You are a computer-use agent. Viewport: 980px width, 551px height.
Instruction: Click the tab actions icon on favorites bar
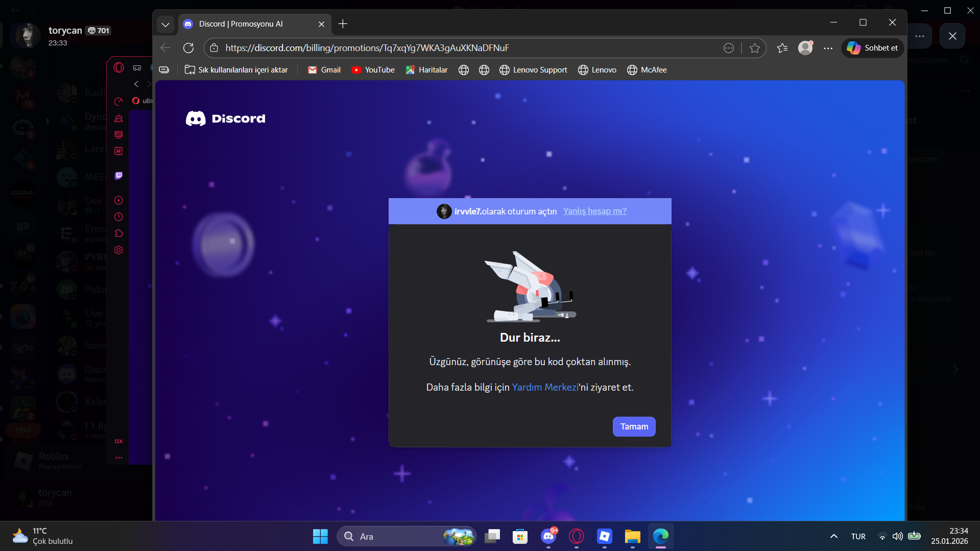coord(164,70)
